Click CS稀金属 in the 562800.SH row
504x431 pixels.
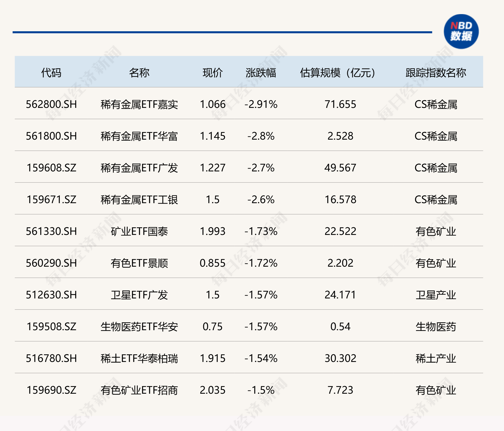coord(436,104)
